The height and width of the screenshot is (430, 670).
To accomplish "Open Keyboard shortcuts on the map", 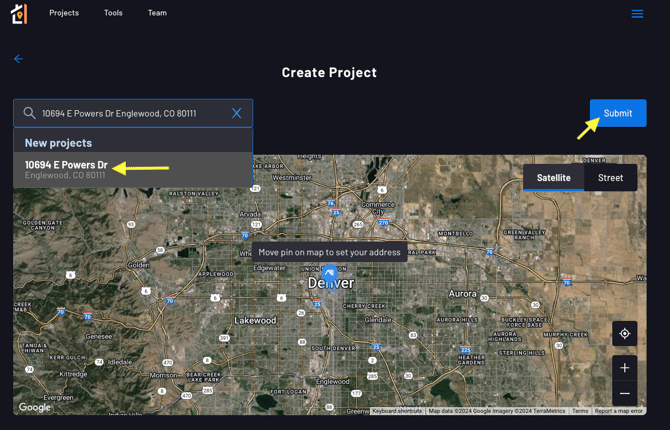I will [397, 411].
